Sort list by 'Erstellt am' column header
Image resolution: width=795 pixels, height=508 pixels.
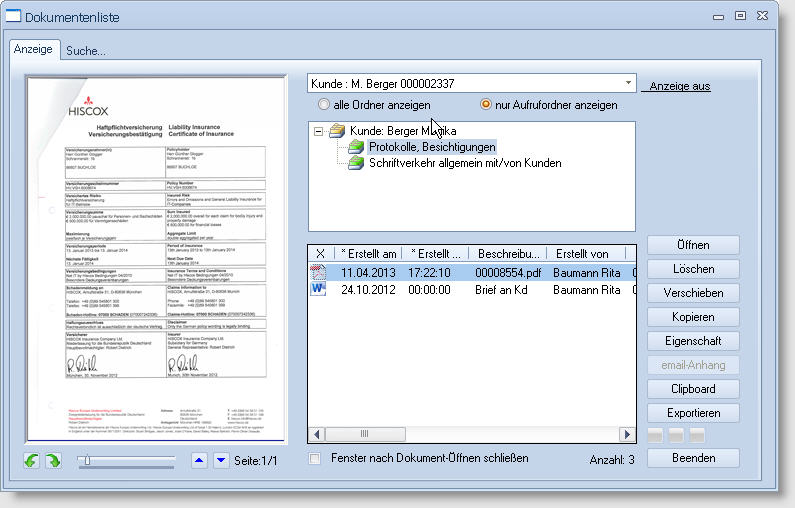(x=368, y=254)
